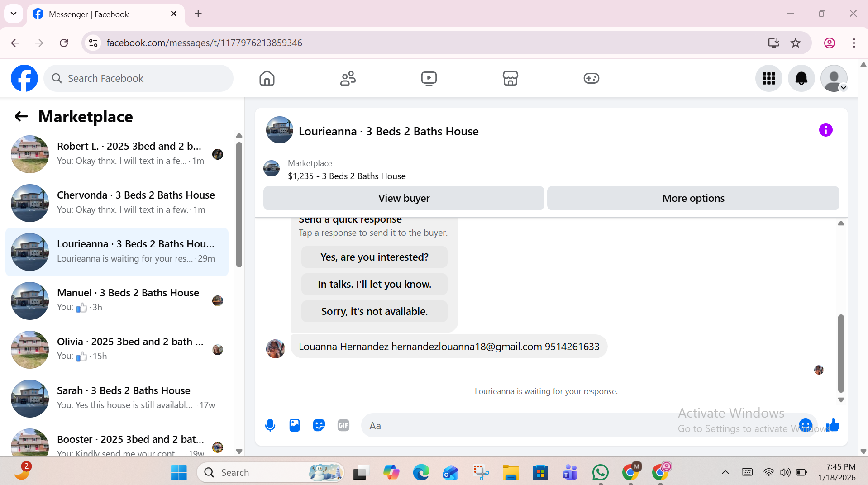This screenshot has height=485, width=868.
Task: View site information icon in address bar
Action: [x=93, y=43]
